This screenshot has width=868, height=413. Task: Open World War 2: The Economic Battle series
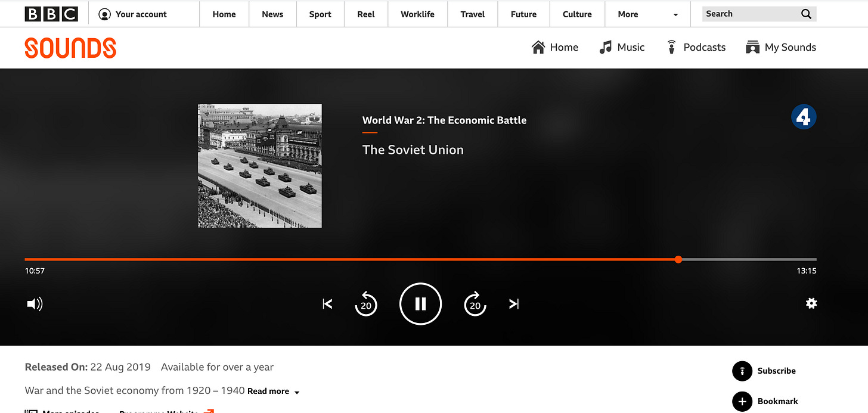click(444, 120)
